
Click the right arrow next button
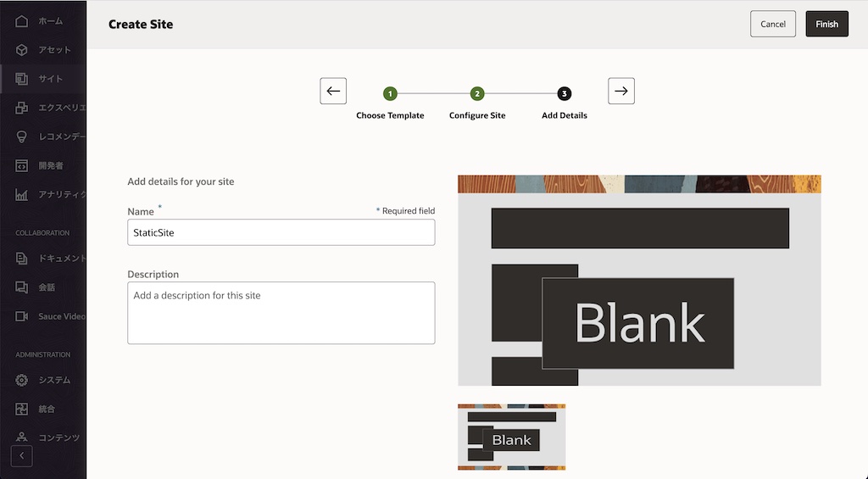coord(621,91)
